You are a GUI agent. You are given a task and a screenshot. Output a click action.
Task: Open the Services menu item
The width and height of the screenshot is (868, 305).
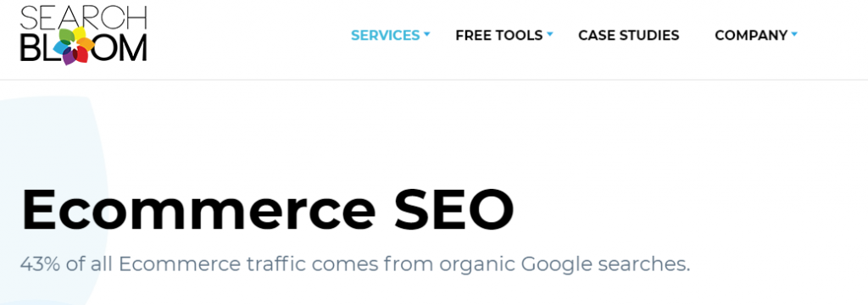coord(386,36)
